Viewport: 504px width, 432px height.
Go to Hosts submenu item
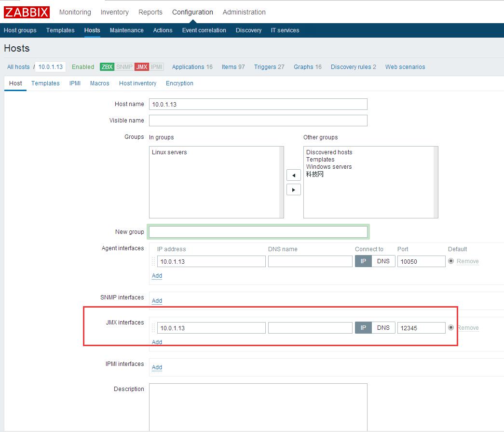(92, 30)
